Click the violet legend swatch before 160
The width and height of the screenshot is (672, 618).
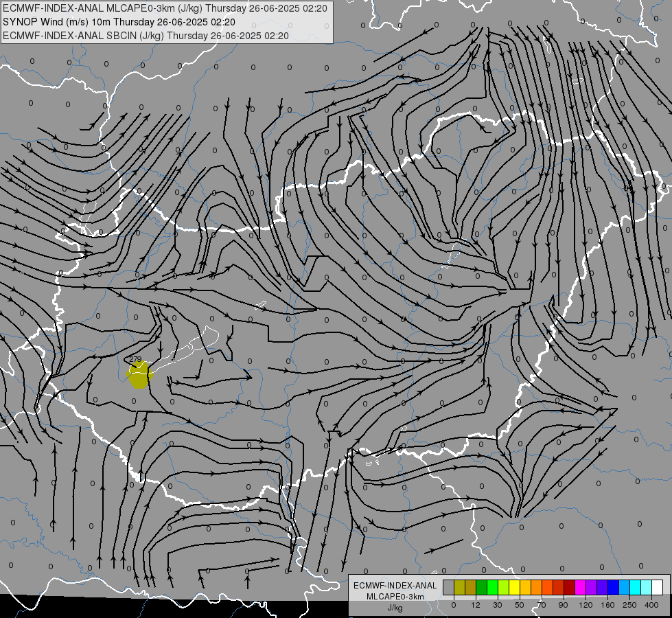click(603, 587)
